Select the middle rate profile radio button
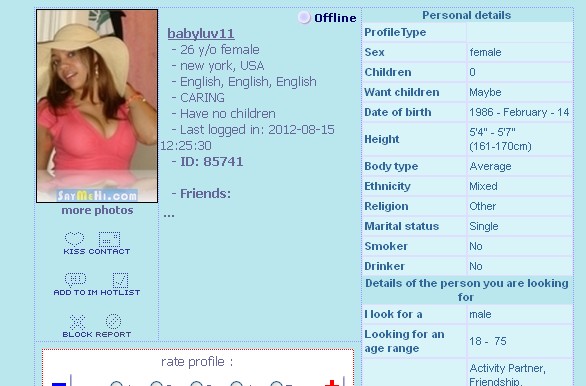Image resolution: width=586 pixels, height=386 pixels. tap(196, 384)
